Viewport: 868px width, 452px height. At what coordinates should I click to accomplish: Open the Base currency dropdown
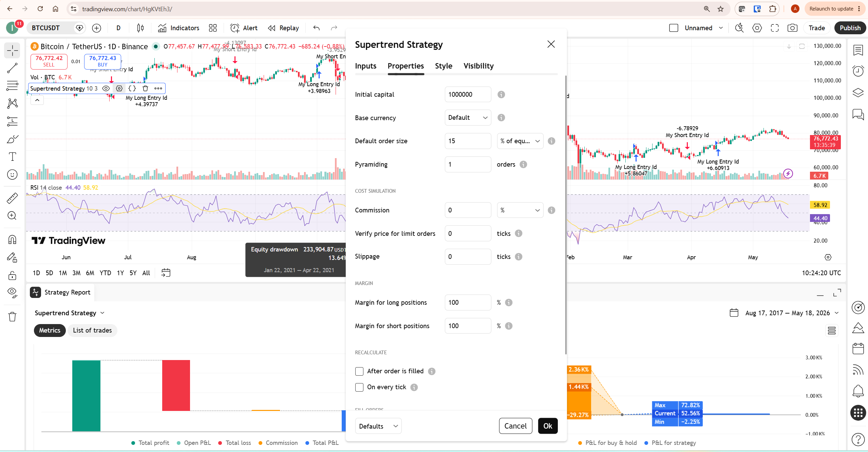point(468,117)
